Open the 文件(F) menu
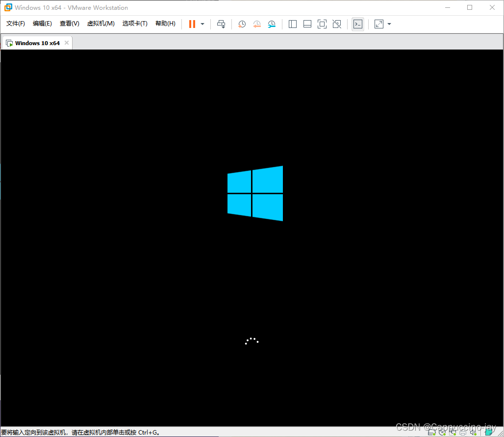Image resolution: width=504 pixels, height=437 pixels. click(x=15, y=24)
